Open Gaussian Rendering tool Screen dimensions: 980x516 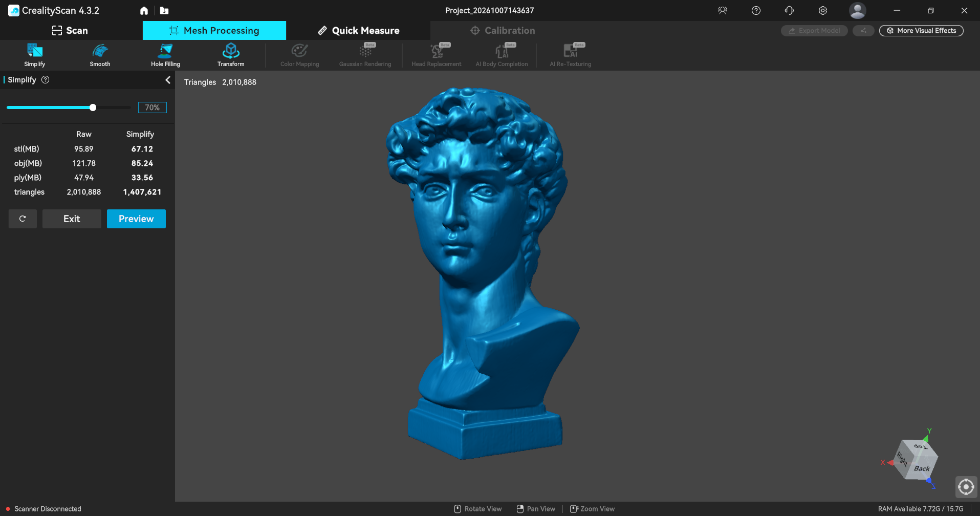click(x=365, y=55)
